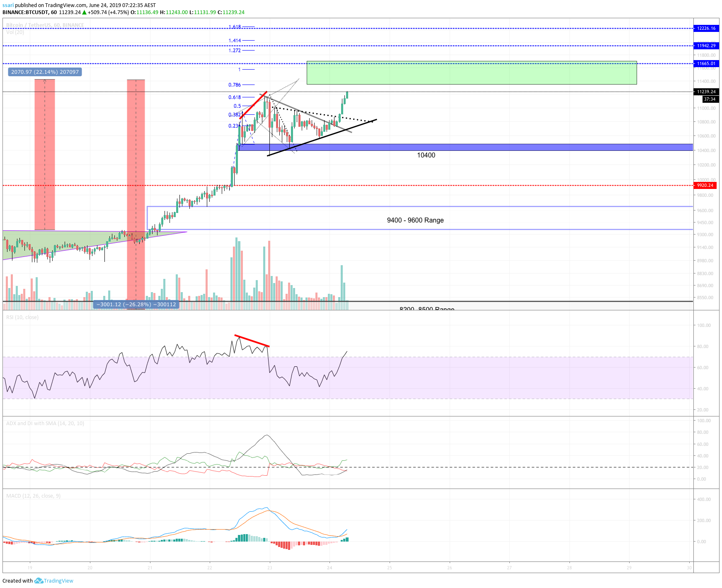Select the 10400 text annotation

[x=426, y=155]
